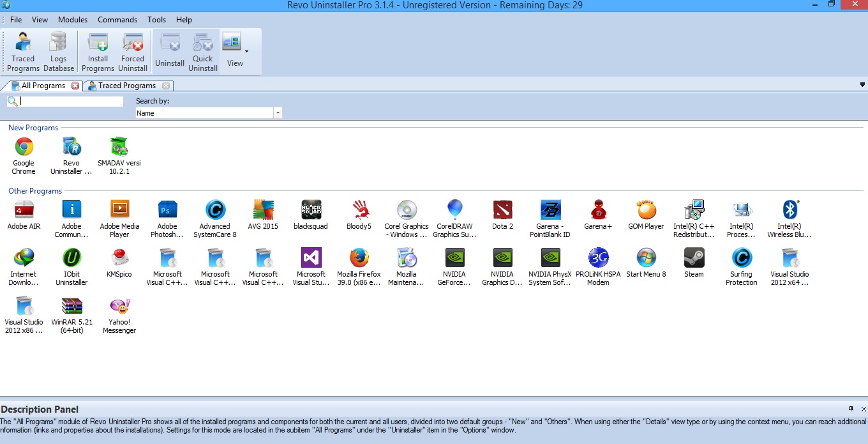Switch to the Traced Programs tab
868x444 pixels.
click(127, 86)
